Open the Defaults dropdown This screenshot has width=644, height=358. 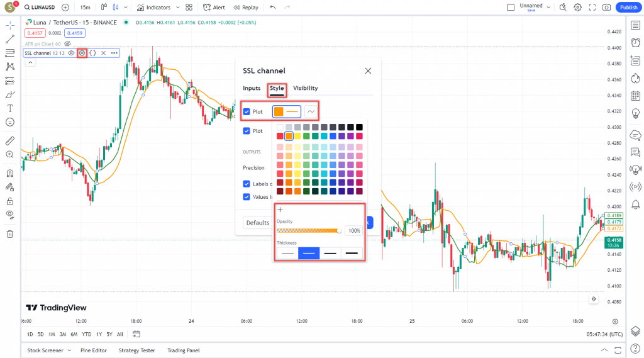[x=257, y=223]
